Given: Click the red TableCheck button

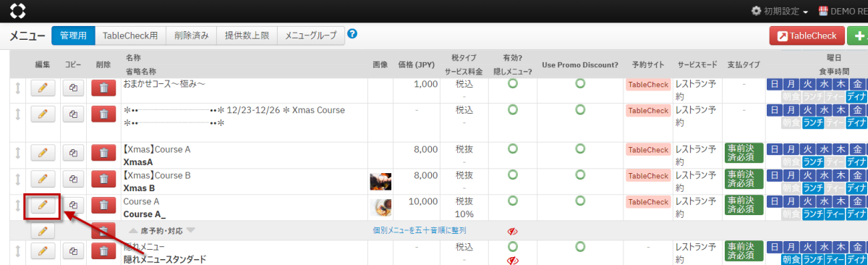Looking at the screenshot, I should click(807, 35).
